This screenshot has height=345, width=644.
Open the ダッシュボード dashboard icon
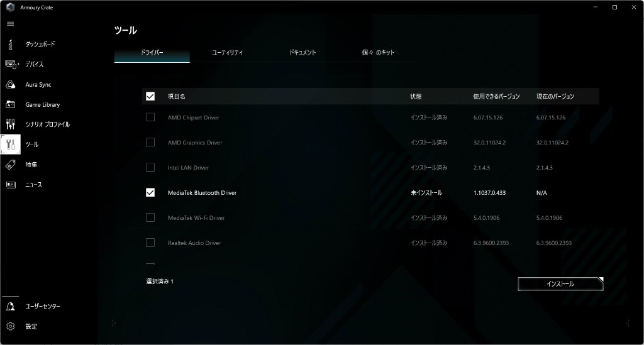pos(10,44)
